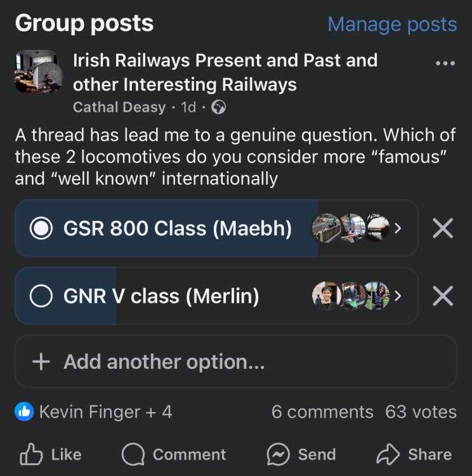Tap the Comment speech bubble icon
The height and width of the screenshot is (476, 472).
133,454
